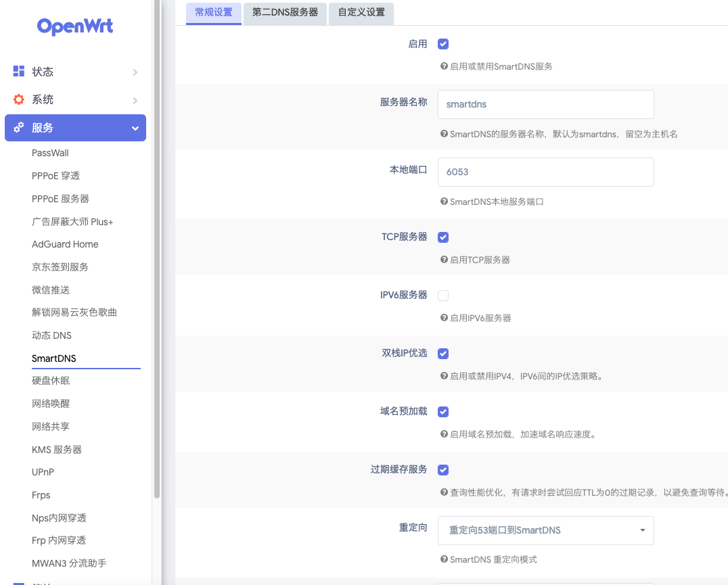Click the OpenWrt logo
The height and width of the screenshot is (585, 728).
[75, 26]
